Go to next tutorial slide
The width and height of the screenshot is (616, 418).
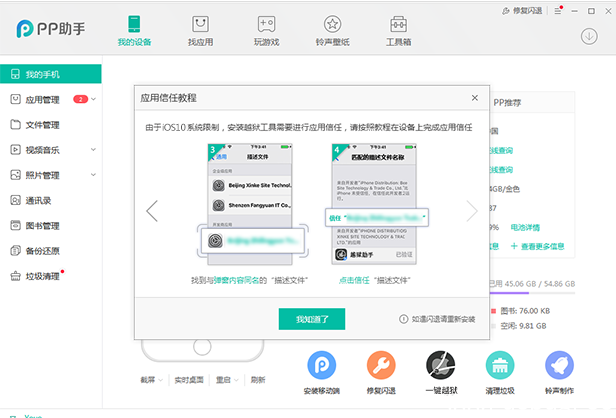point(472,211)
